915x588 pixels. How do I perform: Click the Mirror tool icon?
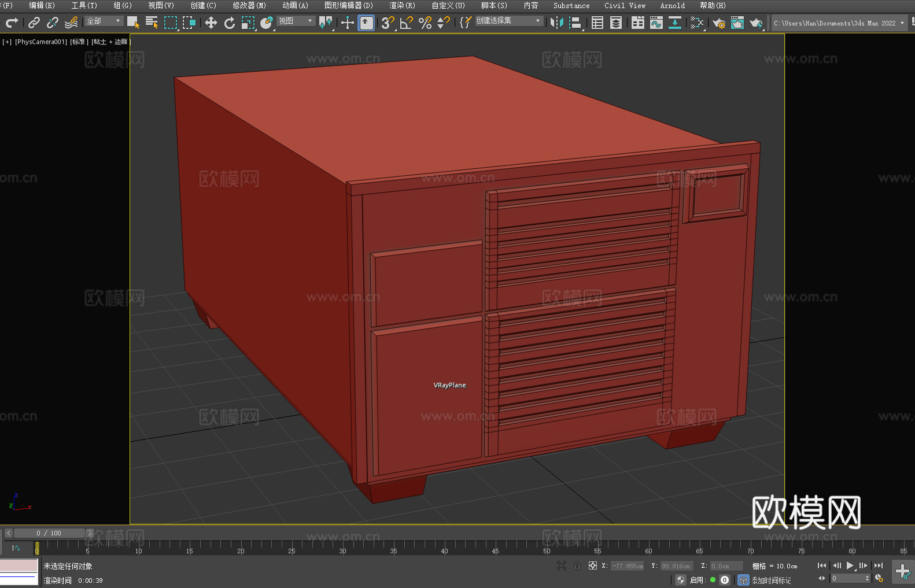tap(557, 23)
